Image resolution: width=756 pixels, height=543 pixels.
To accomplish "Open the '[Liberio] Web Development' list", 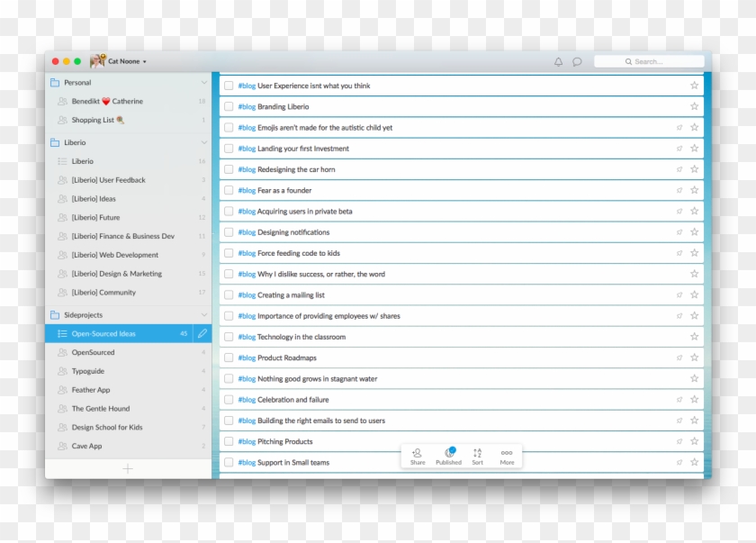I will (x=114, y=255).
